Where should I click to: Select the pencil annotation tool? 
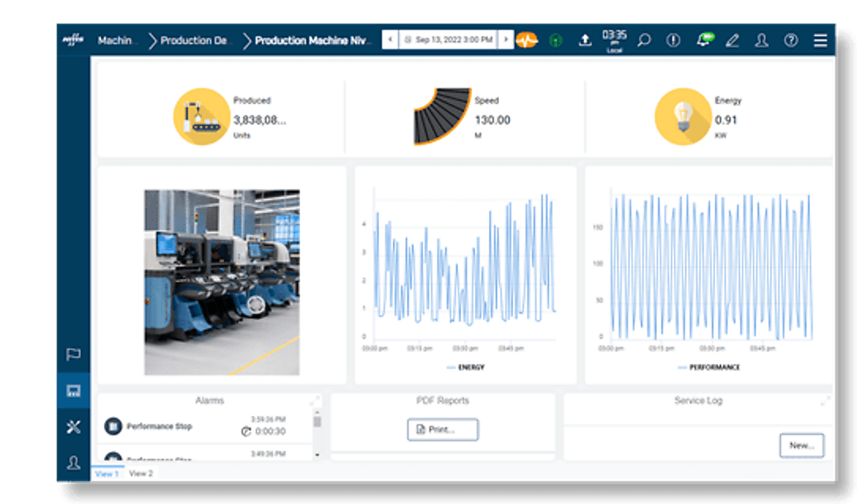[x=733, y=40]
